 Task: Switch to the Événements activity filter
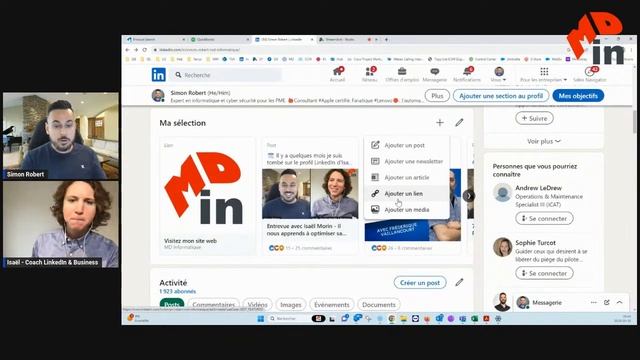click(332, 304)
